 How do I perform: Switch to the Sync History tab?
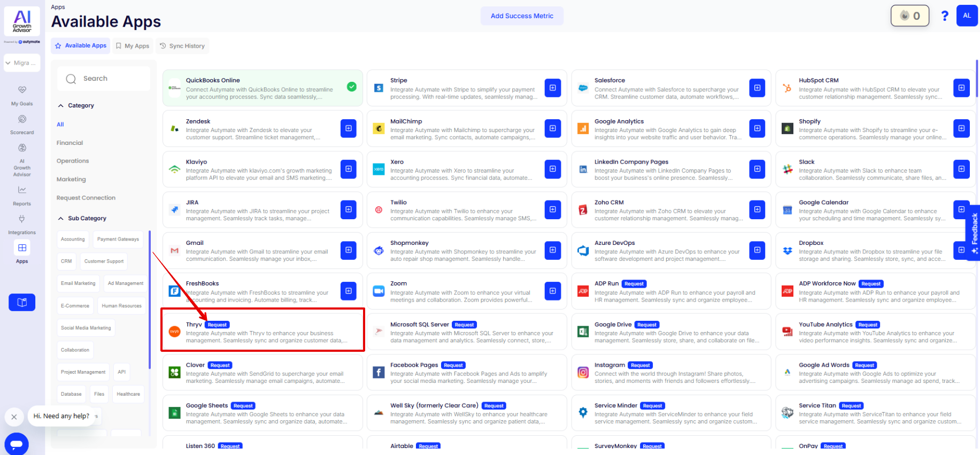click(182, 46)
